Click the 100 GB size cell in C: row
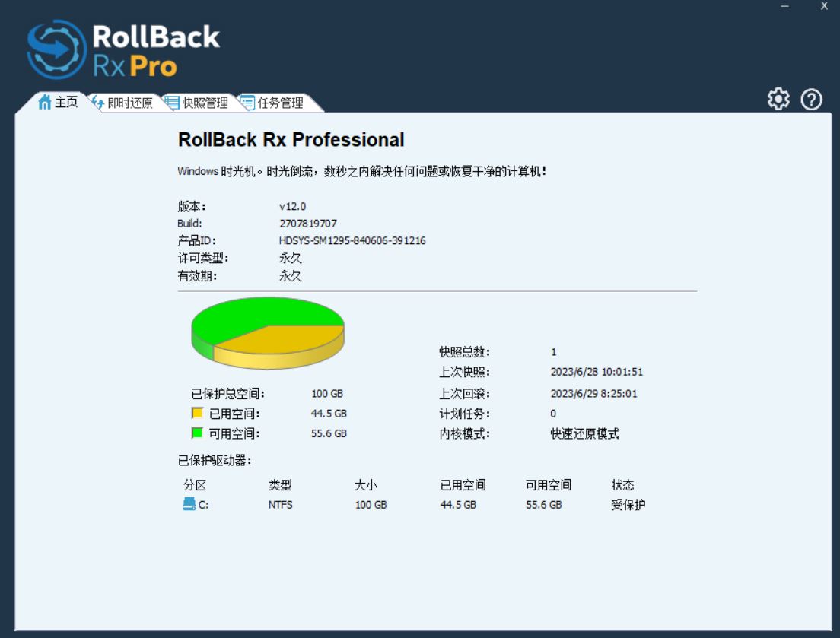840x638 pixels. (371, 505)
